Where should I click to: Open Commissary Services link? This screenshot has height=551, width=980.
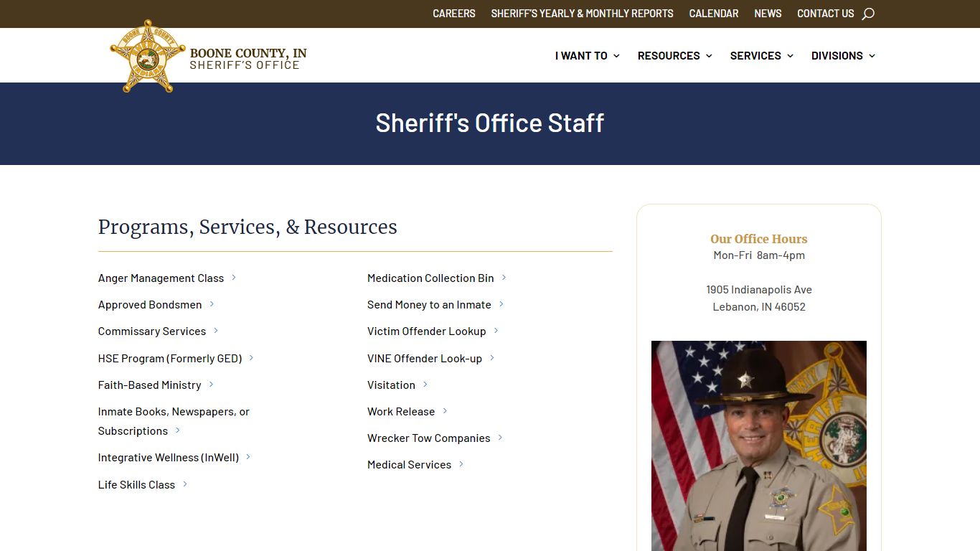click(152, 331)
